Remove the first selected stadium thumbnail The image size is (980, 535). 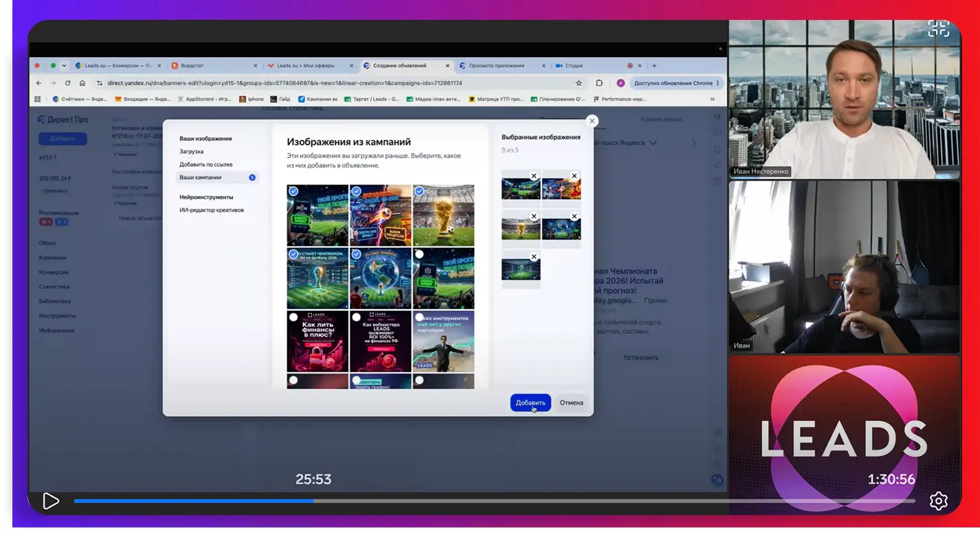(x=534, y=176)
